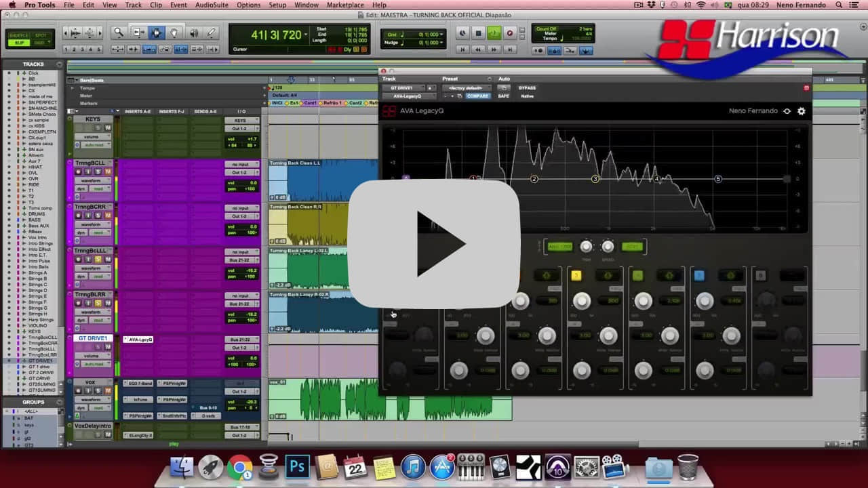
Task: Select the Pencil tool
Action: pyautogui.click(x=212, y=33)
